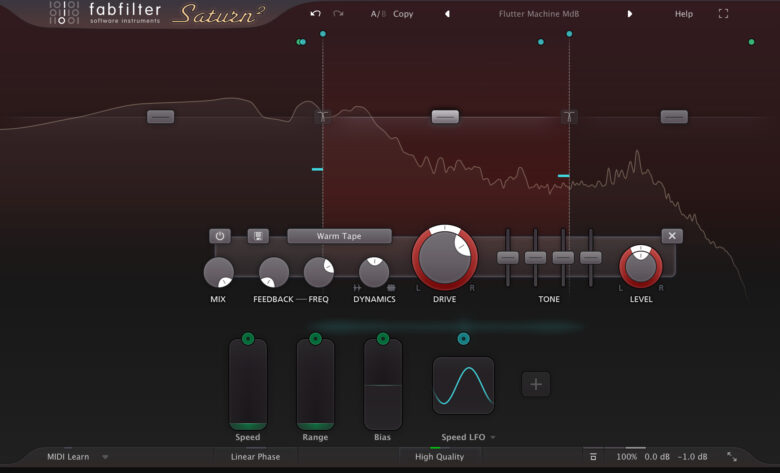Open the Flutter Machine MdB preset menu
Image resolution: width=780 pixels, height=473 pixels.
(x=539, y=14)
